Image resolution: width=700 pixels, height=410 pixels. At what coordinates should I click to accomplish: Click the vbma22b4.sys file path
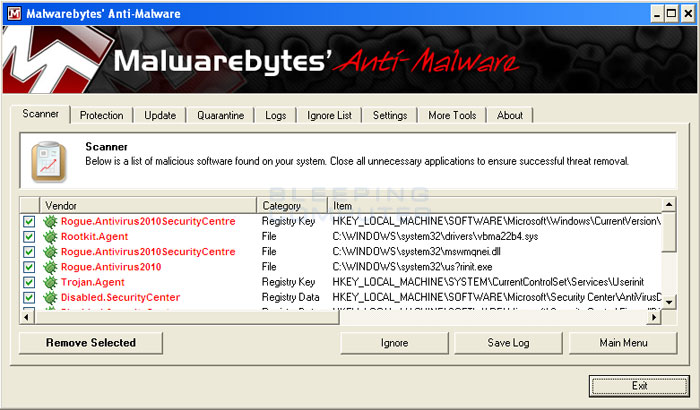click(x=435, y=237)
